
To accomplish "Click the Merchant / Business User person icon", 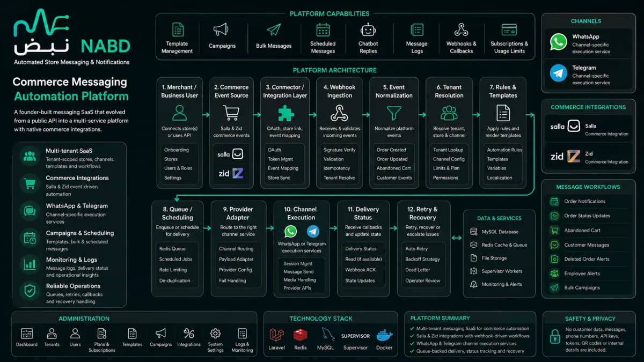I will 180,113.
